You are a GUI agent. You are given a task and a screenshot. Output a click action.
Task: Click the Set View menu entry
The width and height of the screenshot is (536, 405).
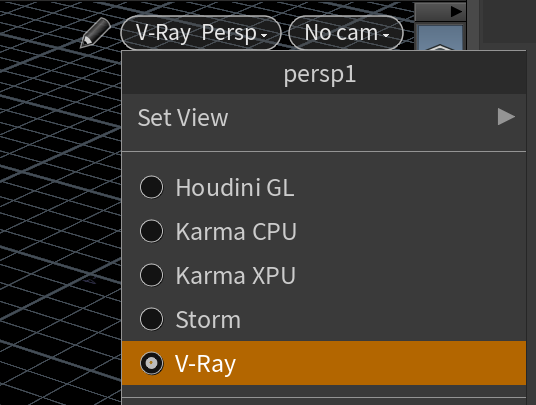point(324,117)
